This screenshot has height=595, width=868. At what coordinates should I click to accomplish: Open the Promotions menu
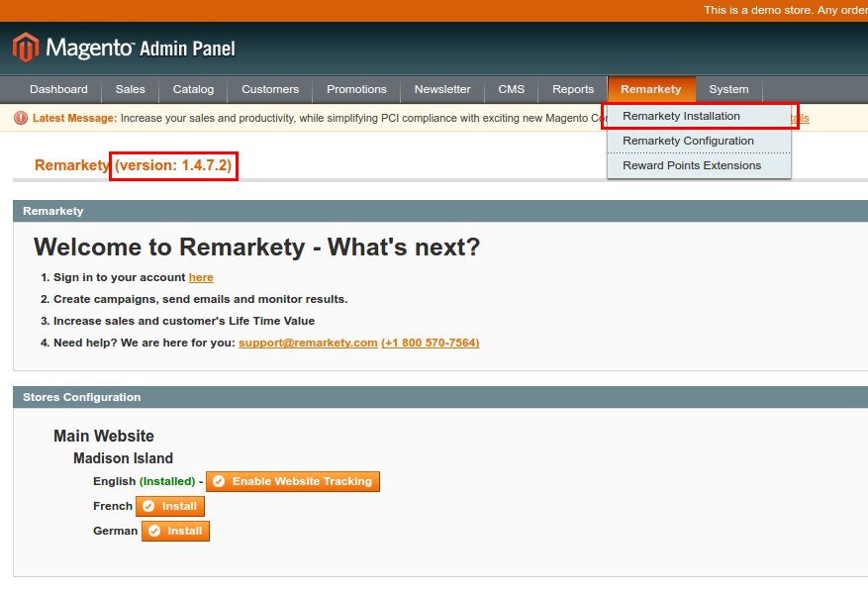coord(356,89)
